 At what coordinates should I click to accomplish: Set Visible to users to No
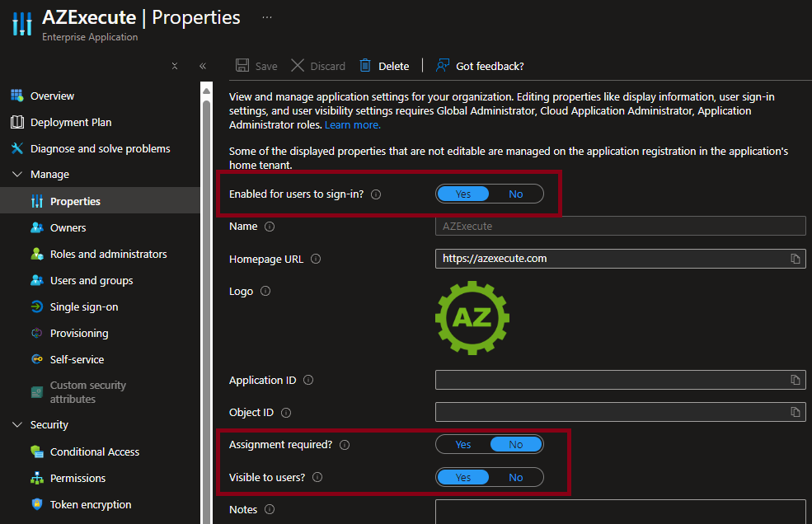click(516, 477)
